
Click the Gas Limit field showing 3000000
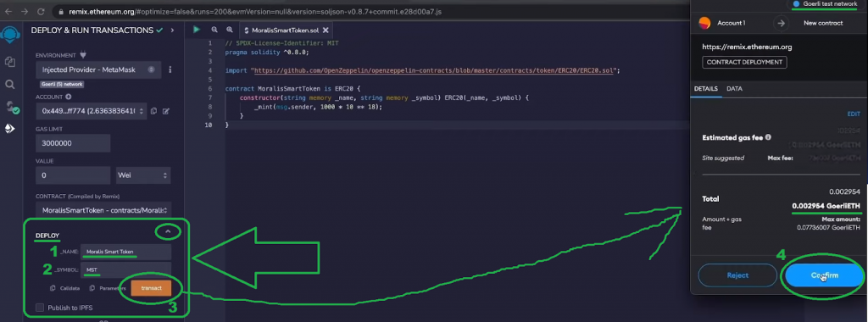click(x=73, y=143)
